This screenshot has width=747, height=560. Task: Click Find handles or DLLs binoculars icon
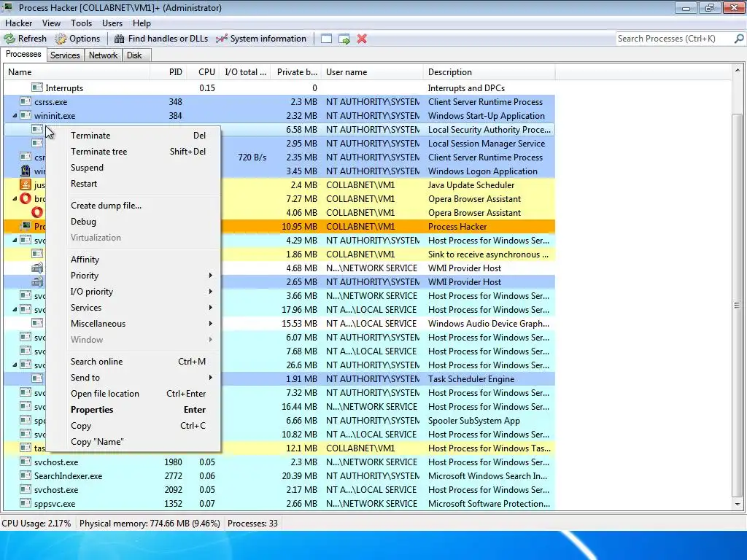point(120,39)
